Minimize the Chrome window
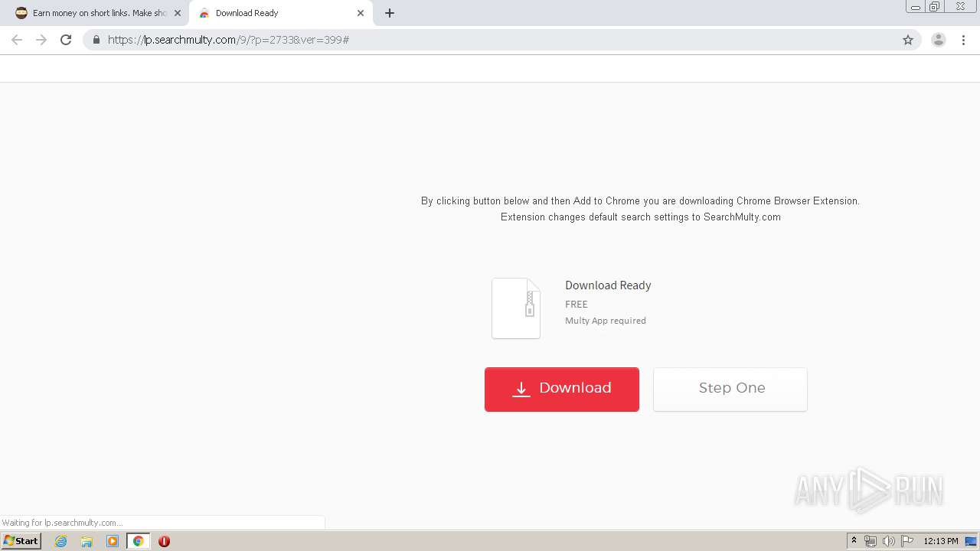This screenshot has height=551, width=980. tap(916, 7)
